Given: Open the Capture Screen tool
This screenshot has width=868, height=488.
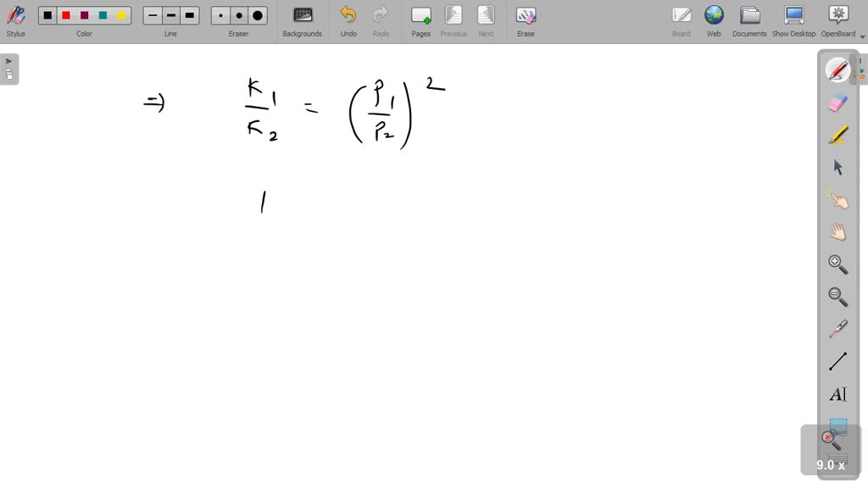Looking at the screenshot, I should pyautogui.click(x=837, y=428).
